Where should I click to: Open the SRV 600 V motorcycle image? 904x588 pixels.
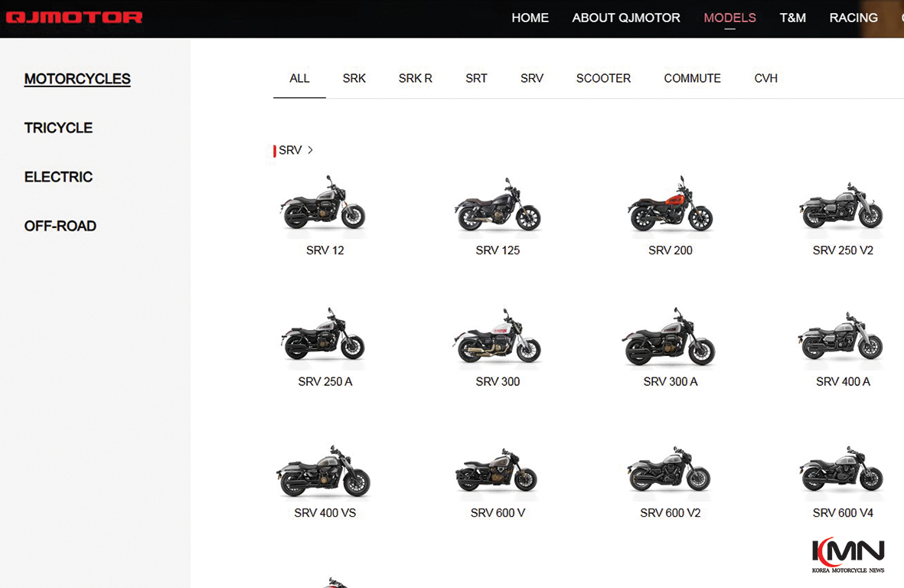pos(496,472)
